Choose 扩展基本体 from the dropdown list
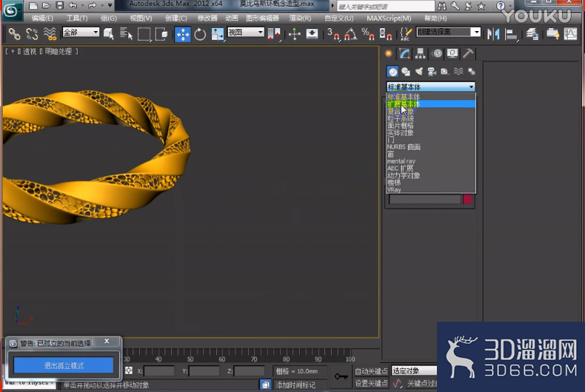This screenshot has width=585, height=392. (x=431, y=104)
